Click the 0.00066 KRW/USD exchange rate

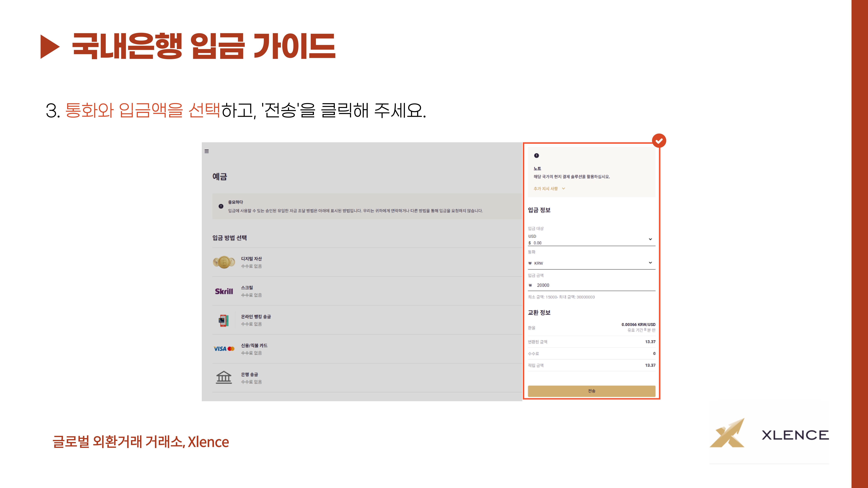coord(639,325)
